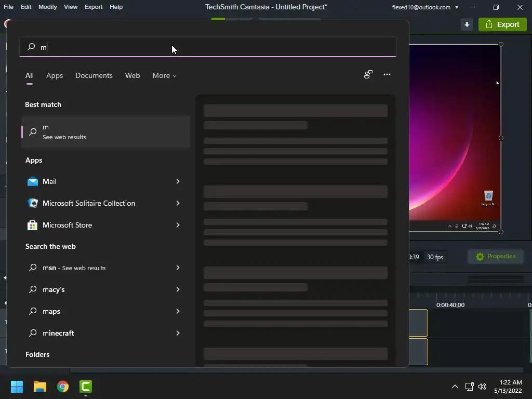Viewport: 532px width, 399px height.
Task: Open File Explorer from the taskbar
Action: point(39,387)
